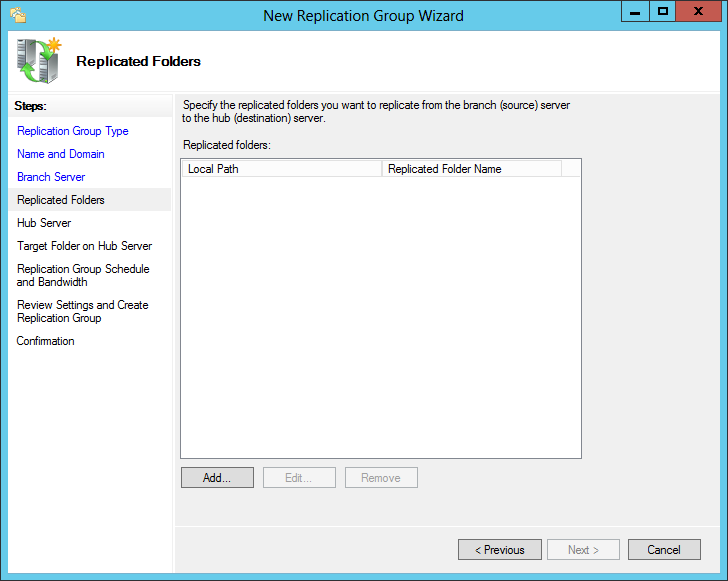Click Replication Group Schedule and Bandwidth step
The image size is (728, 581).
coord(83,275)
